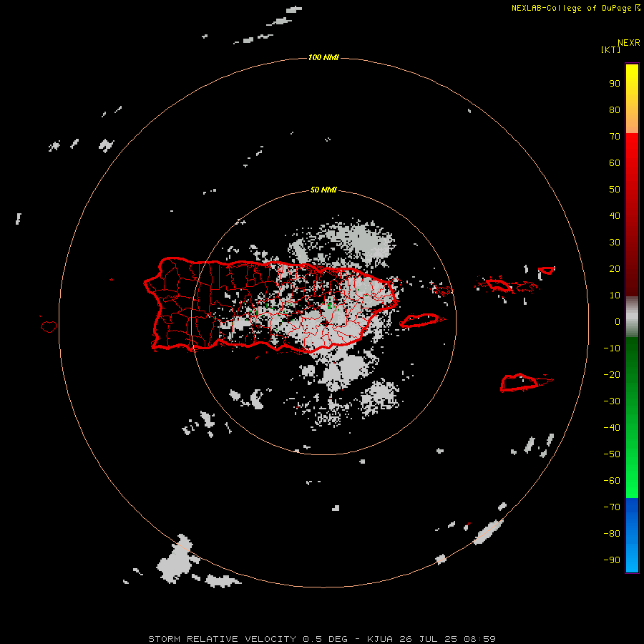
Task: Click the blue band of the color bar
Action: click(x=632, y=535)
